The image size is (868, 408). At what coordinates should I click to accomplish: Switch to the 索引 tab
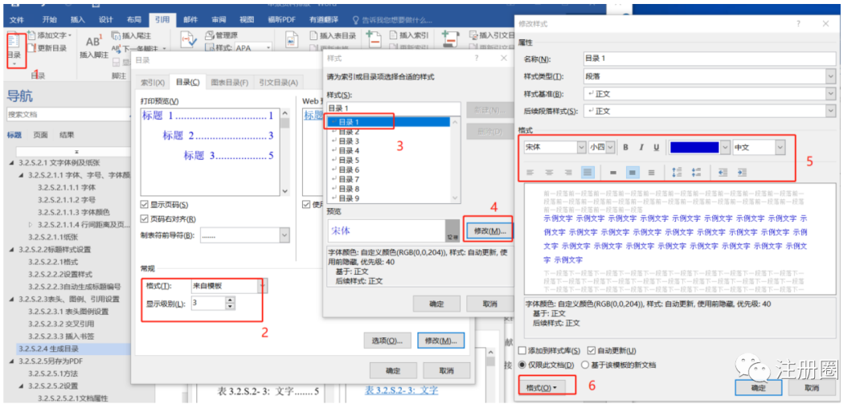point(151,83)
